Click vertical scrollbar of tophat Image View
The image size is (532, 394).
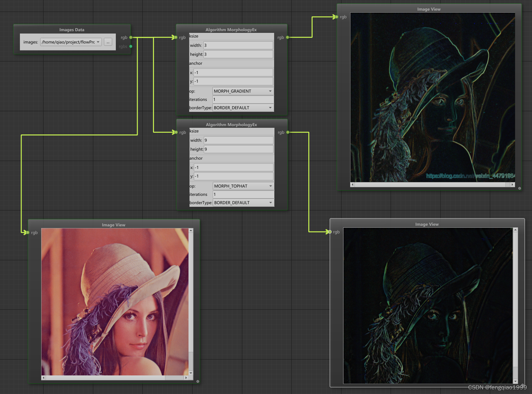pos(515,306)
